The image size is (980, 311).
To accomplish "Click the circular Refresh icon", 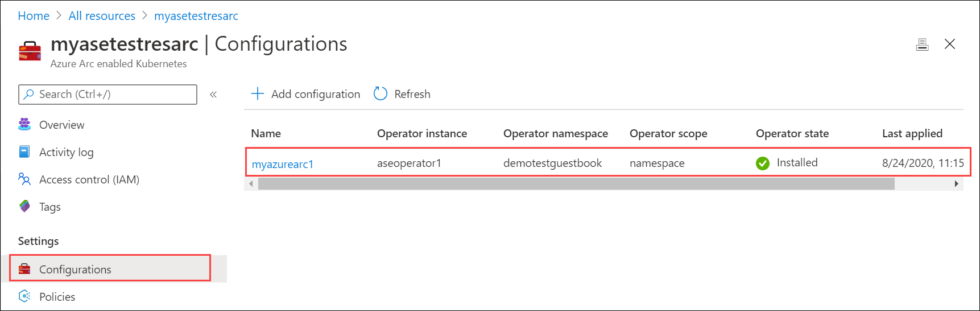I will [x=380, y=93].
